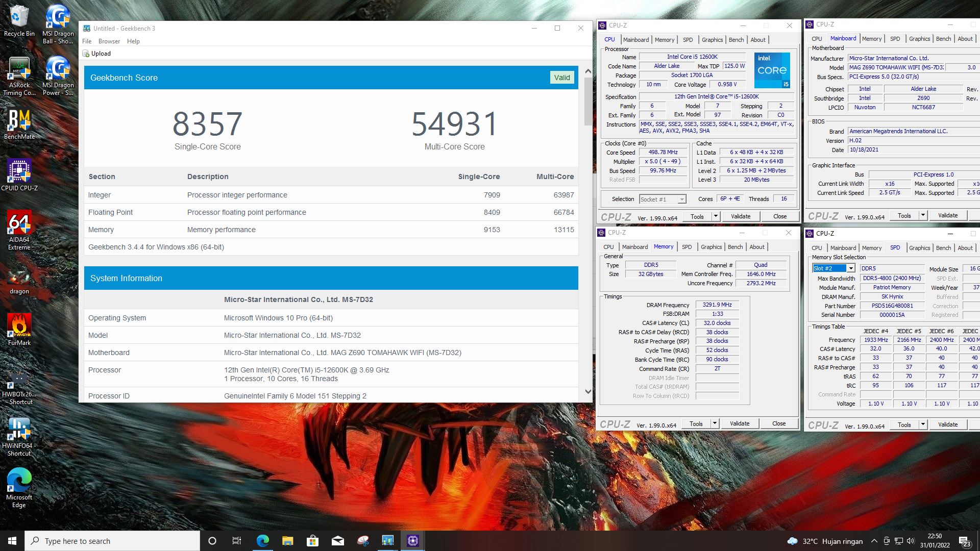Click Tools button in CPU-Z SPD window

(x=904, y=424)
